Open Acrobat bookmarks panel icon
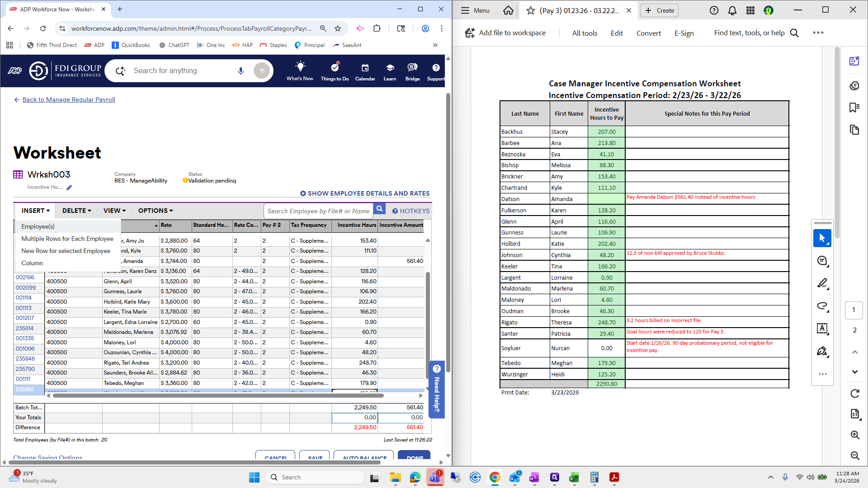The image size is (868, 488). [x=854, y=108]
